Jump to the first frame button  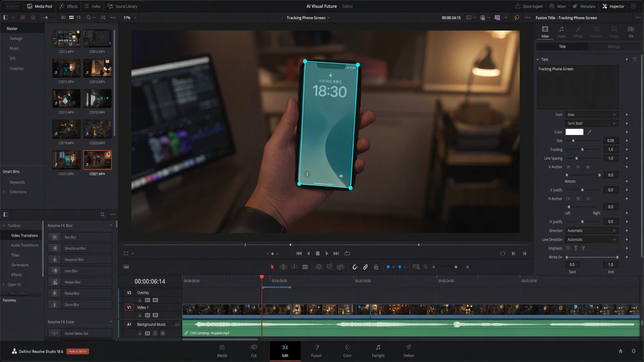click(299, 253)
